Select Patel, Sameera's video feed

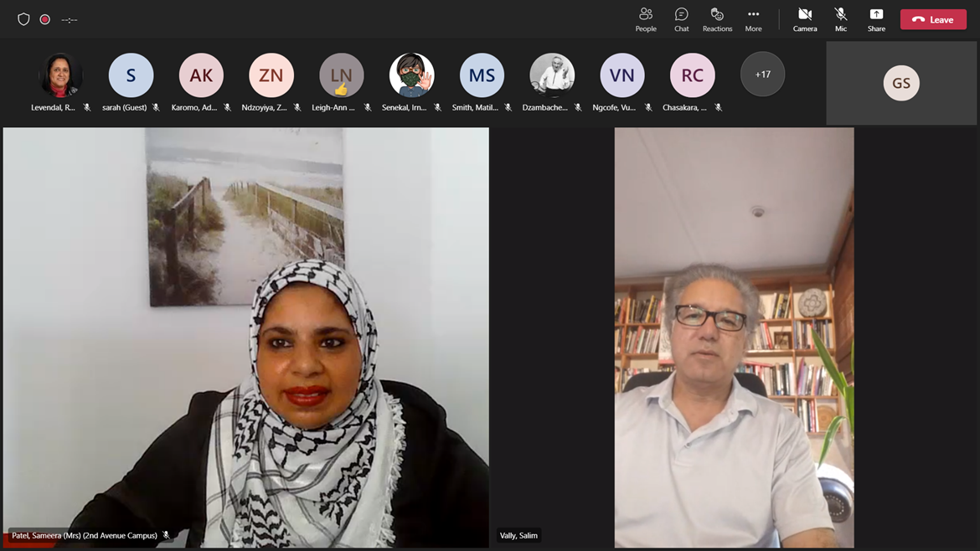[246, 337]
